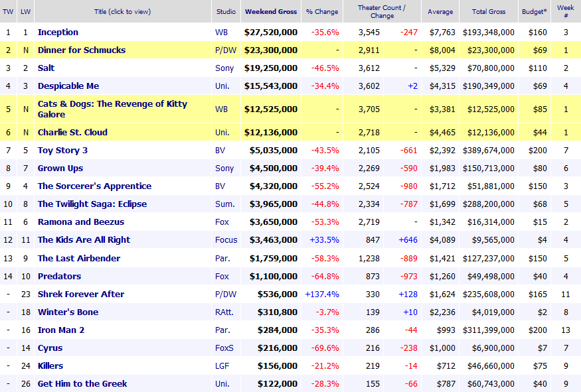Open the Charlie St. Cloud link
The image size is (581, 392).
pyautogui.click(x=72, y=132)
